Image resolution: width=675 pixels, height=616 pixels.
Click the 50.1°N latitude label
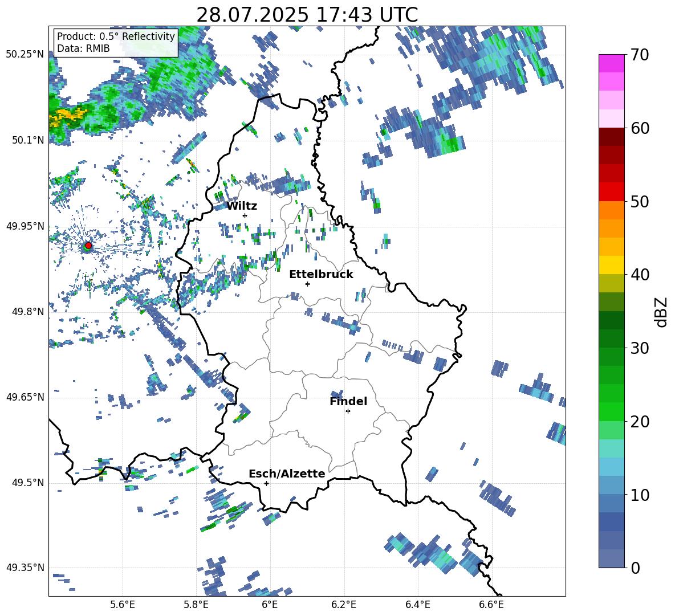(28, 140)
